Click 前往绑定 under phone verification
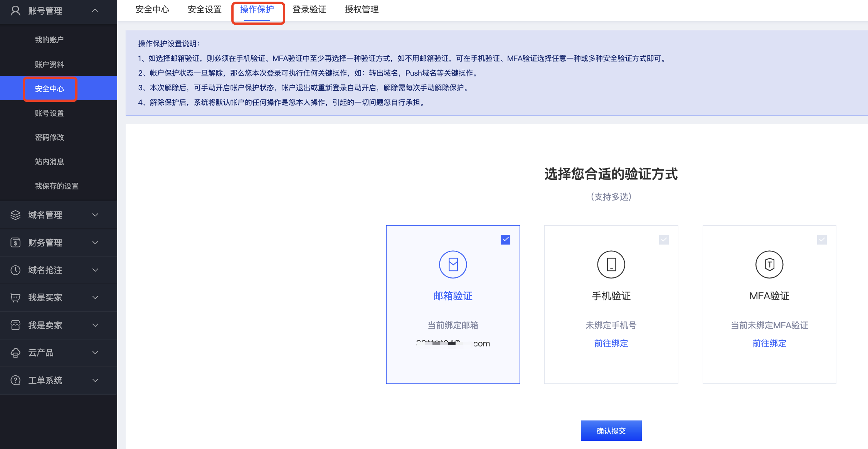 (x=611, y=343)
